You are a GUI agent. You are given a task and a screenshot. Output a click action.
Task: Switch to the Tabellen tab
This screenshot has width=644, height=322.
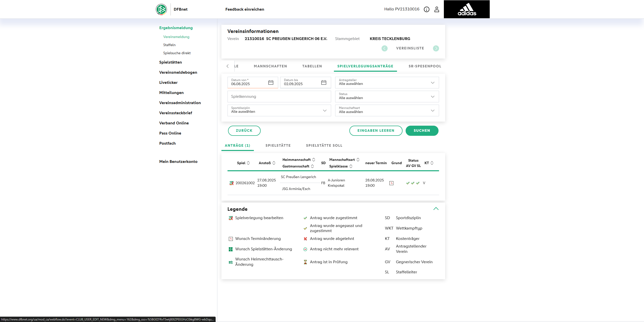coord(312,66)
